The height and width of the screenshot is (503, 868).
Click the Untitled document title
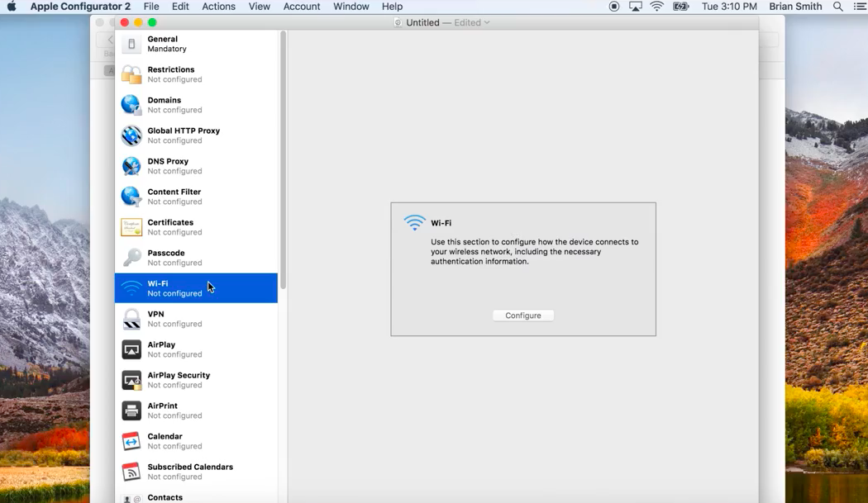422,22
